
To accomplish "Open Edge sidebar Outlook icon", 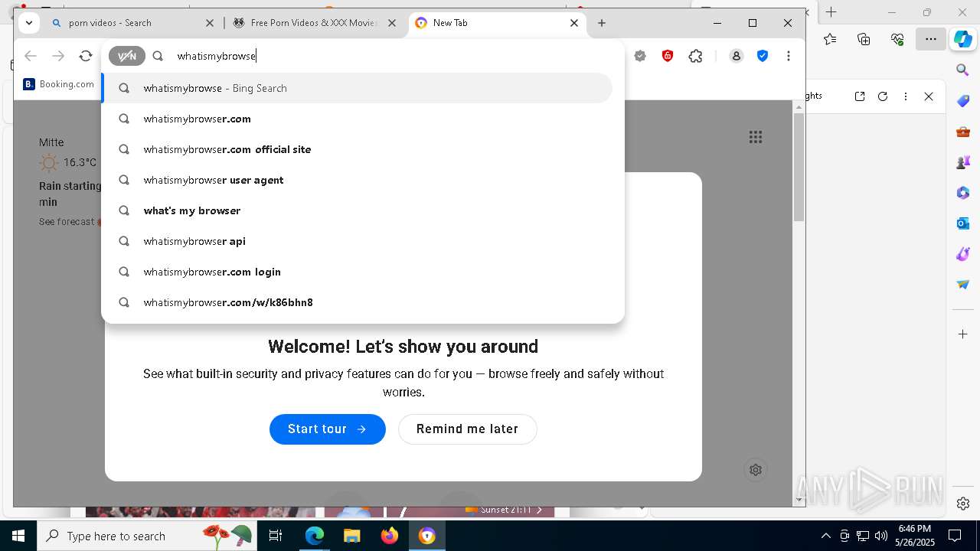I will pos(963,223).
